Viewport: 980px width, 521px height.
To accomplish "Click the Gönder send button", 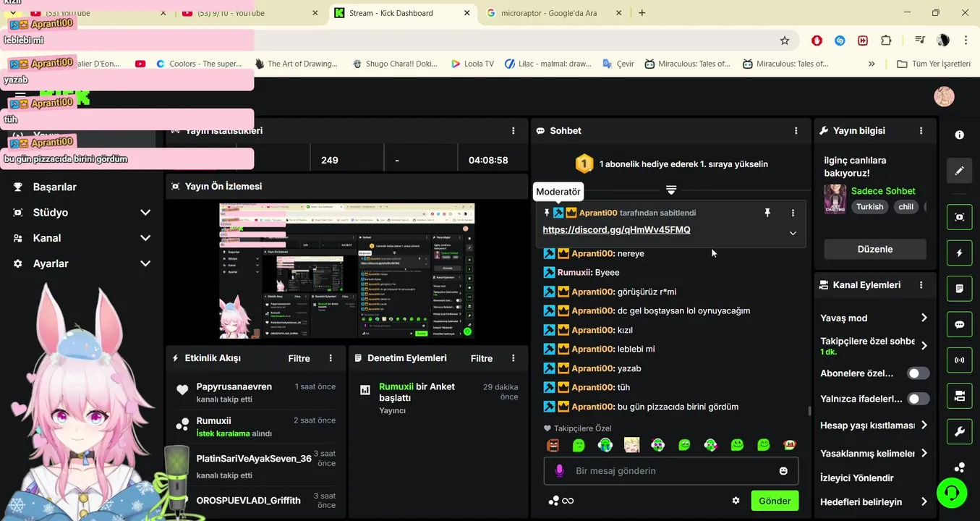I will (775, 501).
